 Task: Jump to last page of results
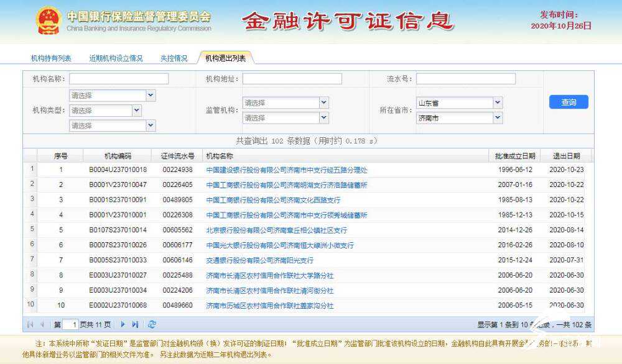[136, 324]
